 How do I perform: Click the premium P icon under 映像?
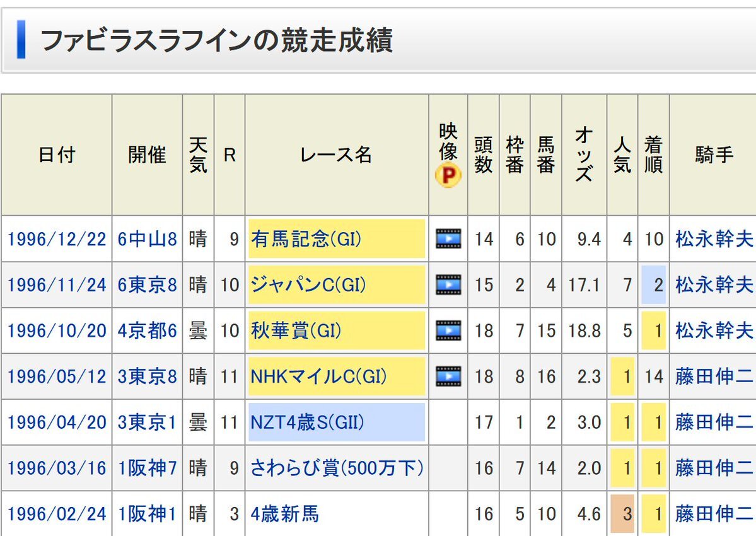point(448,175)
